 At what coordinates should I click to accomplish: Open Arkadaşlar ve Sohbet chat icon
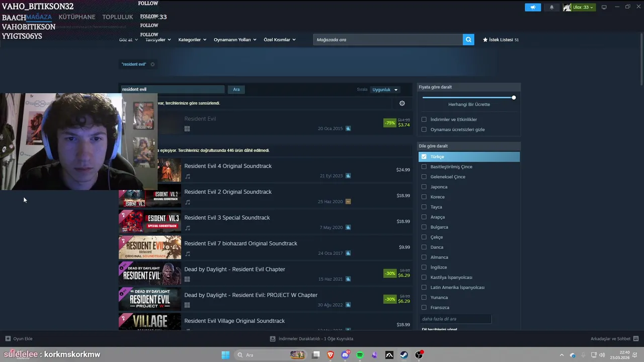point(636,338)
